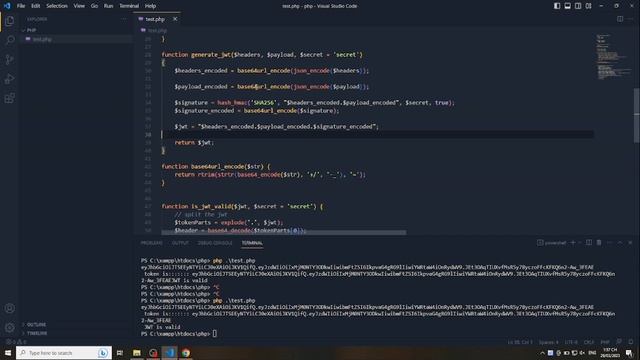Open the terminal launch profile dropdown arrow
The height and width of the screenshot is (360, 640).
[580, 242]
